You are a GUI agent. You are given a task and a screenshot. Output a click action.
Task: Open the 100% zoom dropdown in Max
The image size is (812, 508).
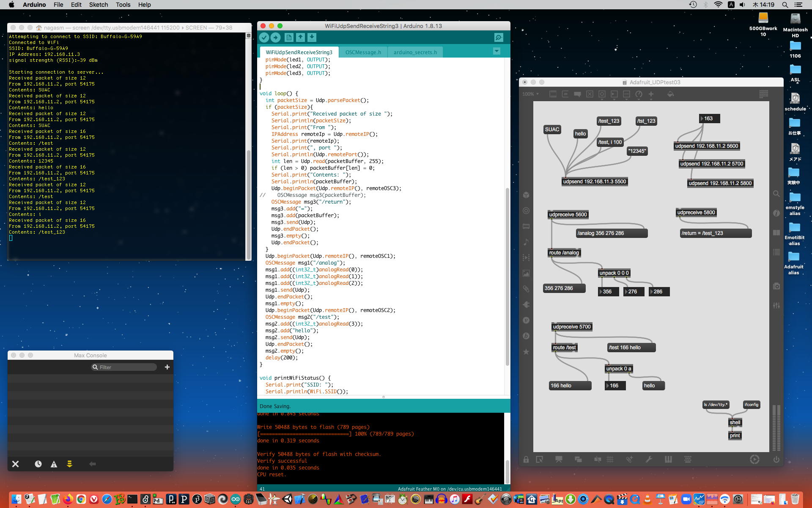(x=530, y=94)
